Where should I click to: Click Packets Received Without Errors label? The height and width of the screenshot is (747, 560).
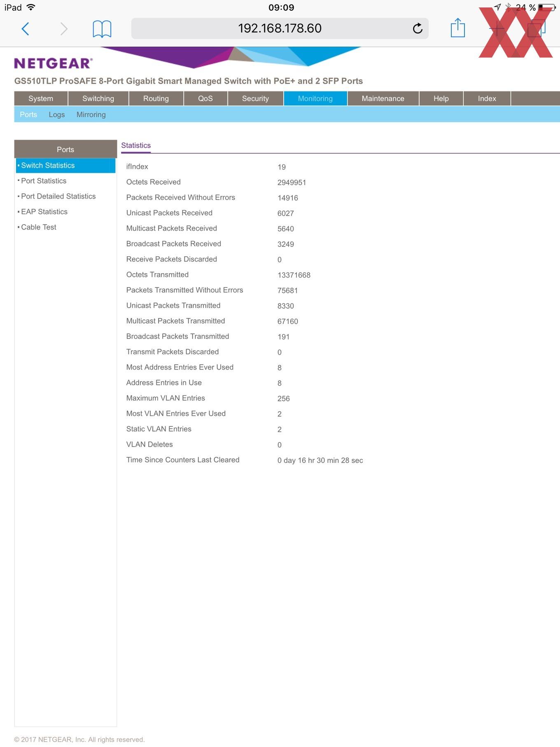pyautogui.click(x=180, y=197)
